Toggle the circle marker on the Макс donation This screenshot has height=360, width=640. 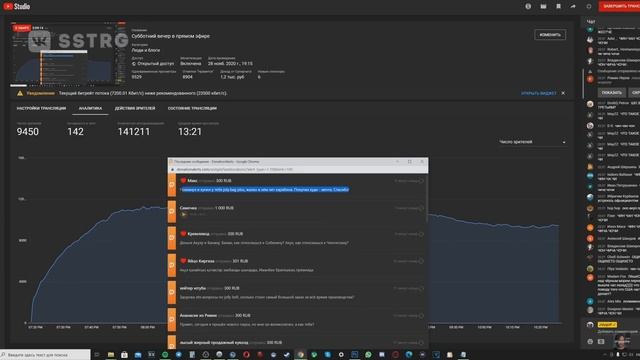(x=421, y=181)
